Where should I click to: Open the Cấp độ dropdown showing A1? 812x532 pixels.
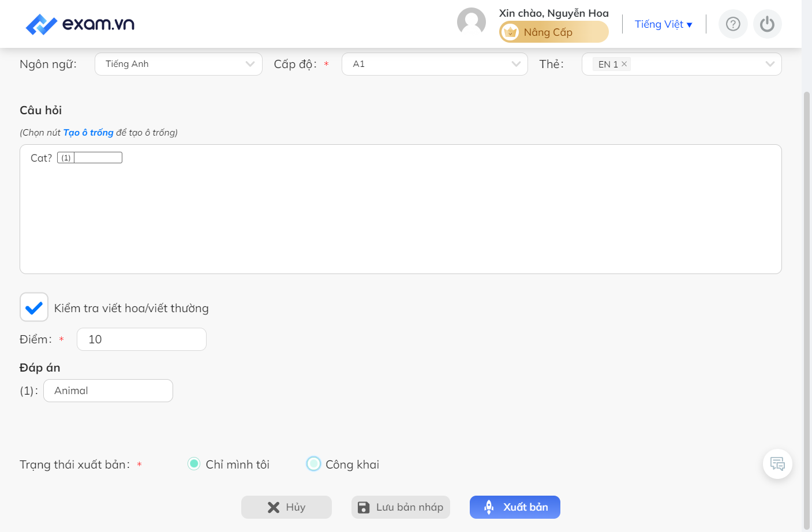[x=435, y=64]
